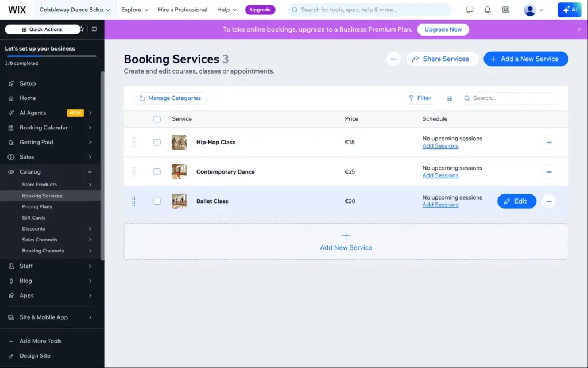This screenshot has height=368, width=588.
Task: Open the Cobbleway Dance School site dropdown
Action: coord(75,10)
